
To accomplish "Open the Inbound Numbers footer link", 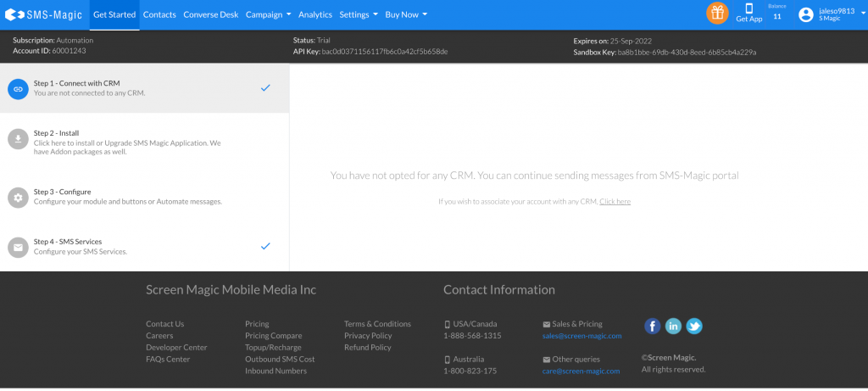I will coord(275,371).
